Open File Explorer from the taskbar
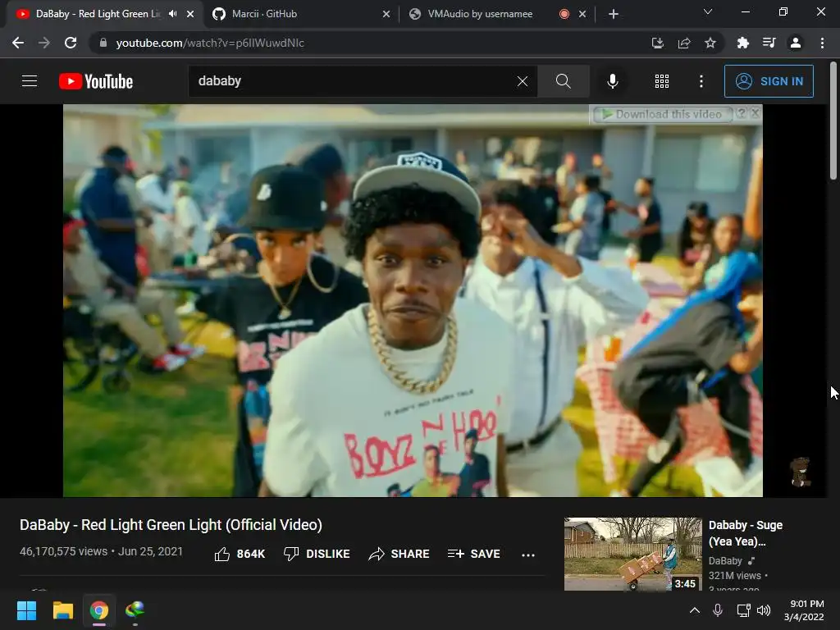 click(x=62, y=610)
